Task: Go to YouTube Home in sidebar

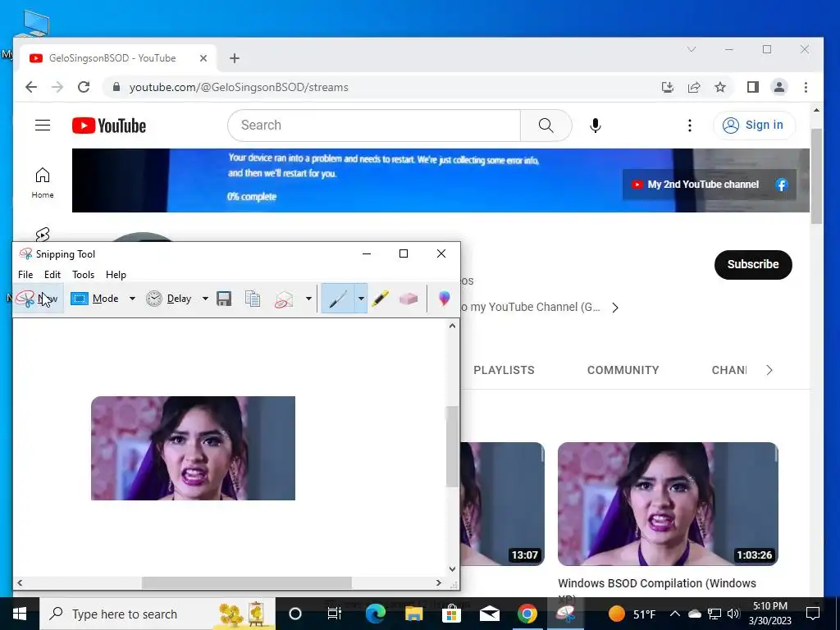Action: click(43, 183)
